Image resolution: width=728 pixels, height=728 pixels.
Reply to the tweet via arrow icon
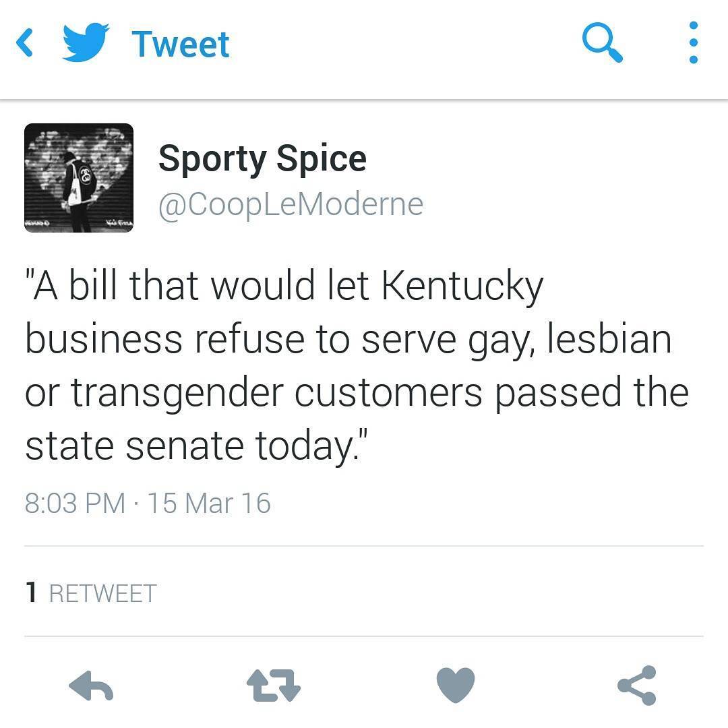click(91, 686)
